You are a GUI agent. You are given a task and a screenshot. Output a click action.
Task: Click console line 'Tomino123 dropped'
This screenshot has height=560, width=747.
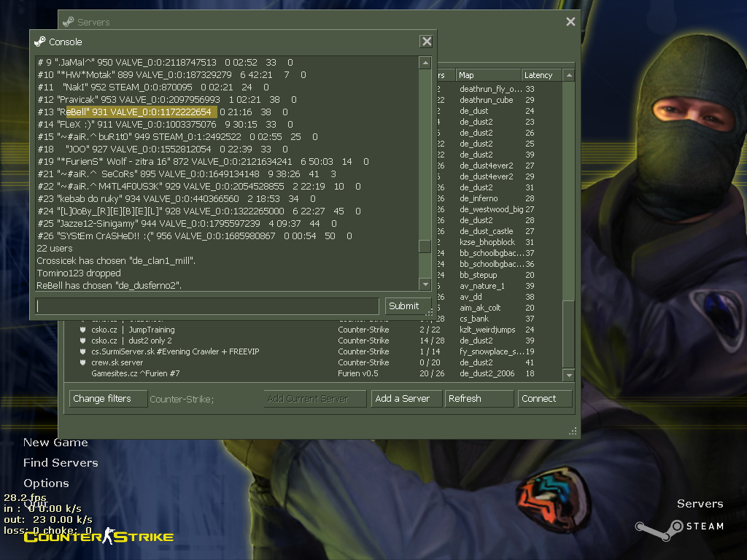point(79,273)
